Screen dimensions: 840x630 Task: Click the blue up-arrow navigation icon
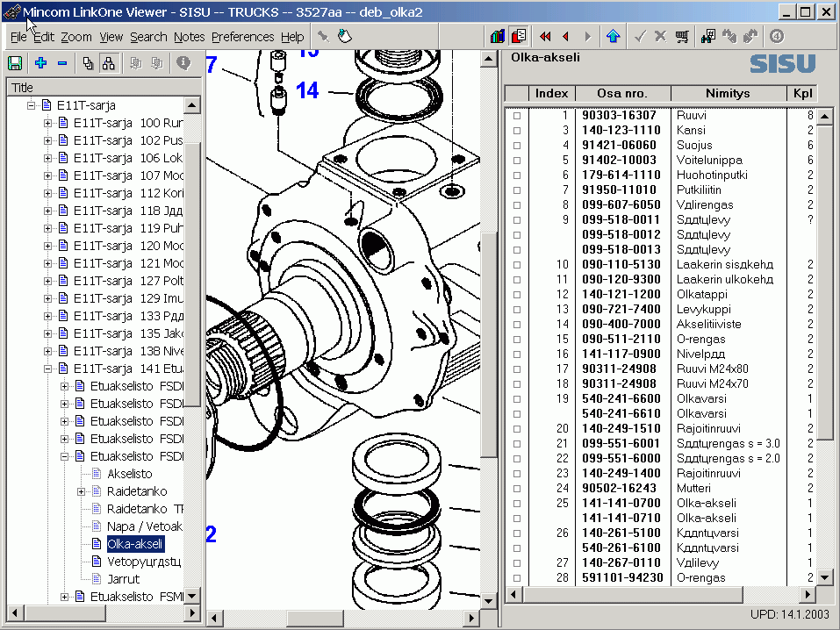614,37
